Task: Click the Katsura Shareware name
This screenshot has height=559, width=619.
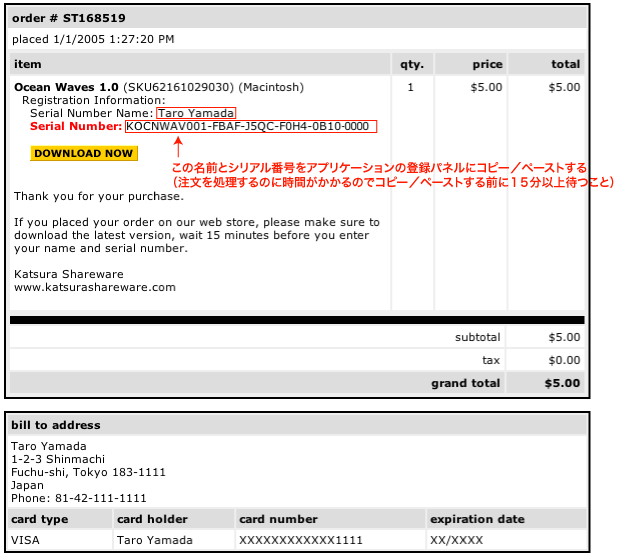Action: (x=69, y=274)
